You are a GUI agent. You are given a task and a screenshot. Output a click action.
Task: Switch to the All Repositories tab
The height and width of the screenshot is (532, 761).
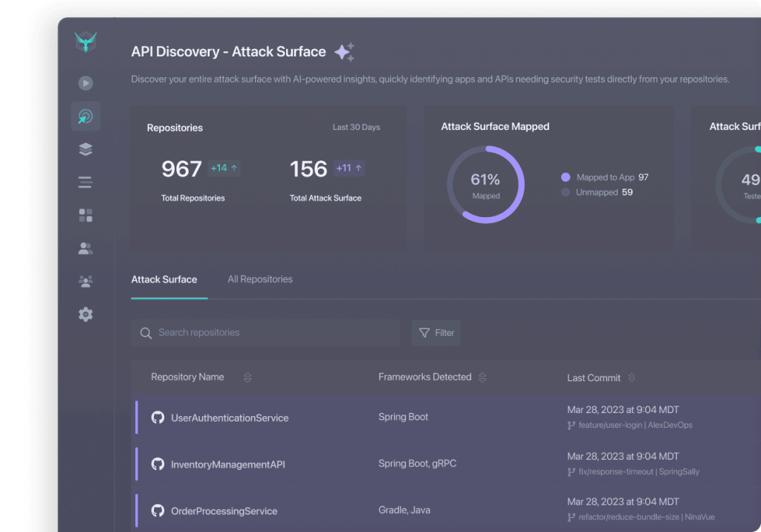pyautogui.click(x=260, y=279)
